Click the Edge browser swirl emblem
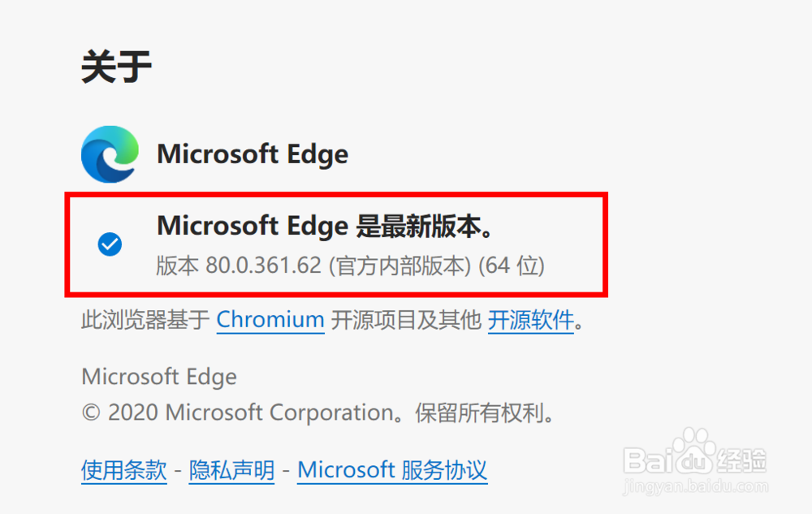Image resolution: width=812 pixels, height=514 pixels. tap(110, 154)
